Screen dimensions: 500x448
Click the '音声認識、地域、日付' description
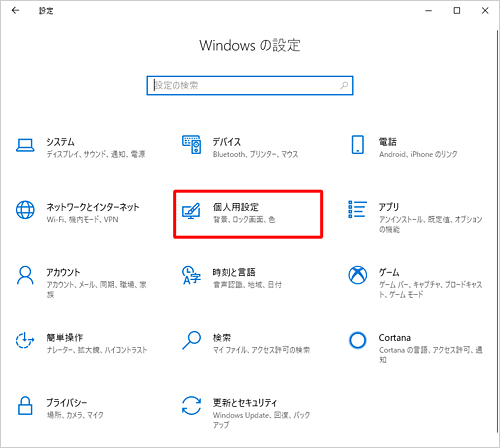pyautogui.click(x=247, y=285)
